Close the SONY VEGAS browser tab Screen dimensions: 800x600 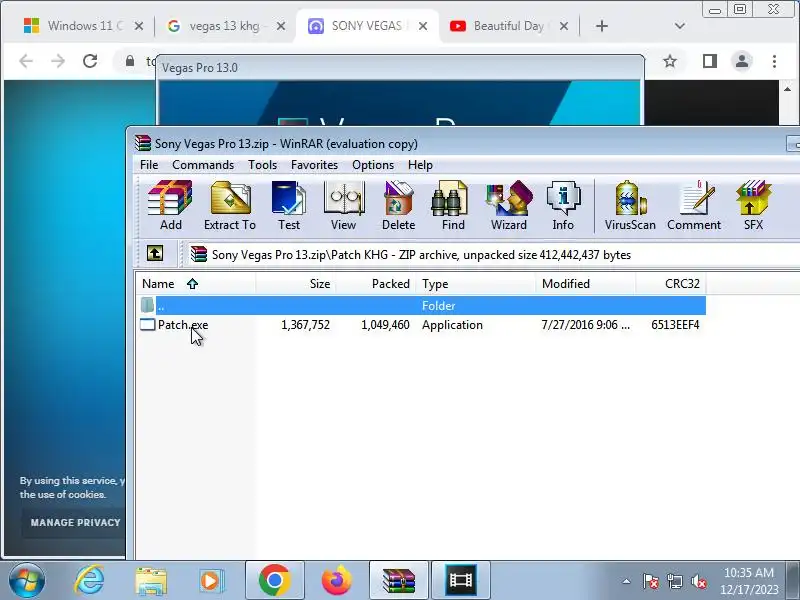[x=423, y=26]
